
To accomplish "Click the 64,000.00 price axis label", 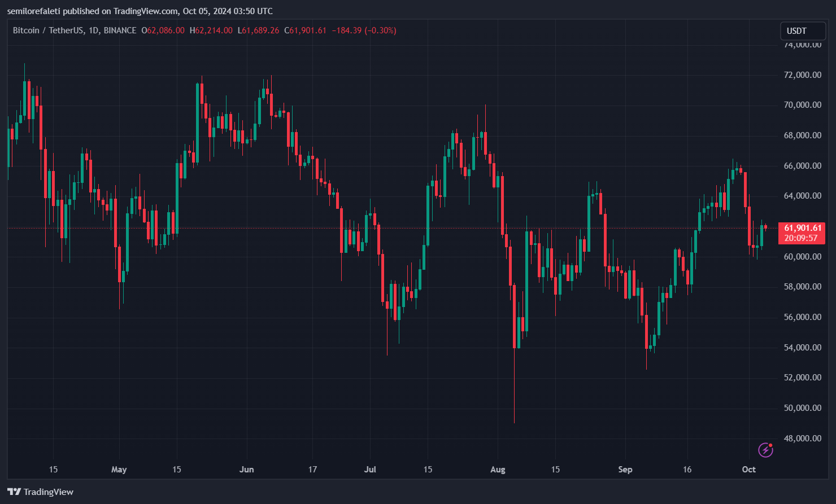I will (802, 196).
